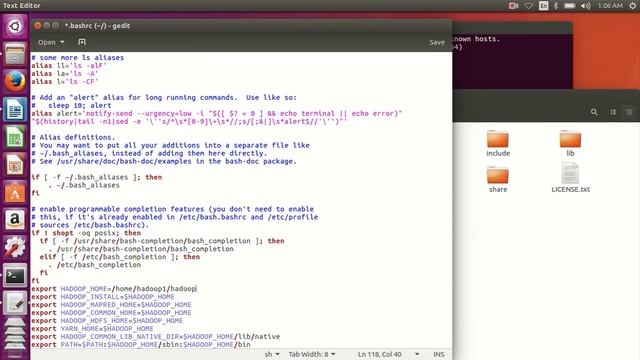Viewport: 640px width, 360px height.
Task: Open the Tab Width: 8 dropdown
Action: (x=312, y=354)
